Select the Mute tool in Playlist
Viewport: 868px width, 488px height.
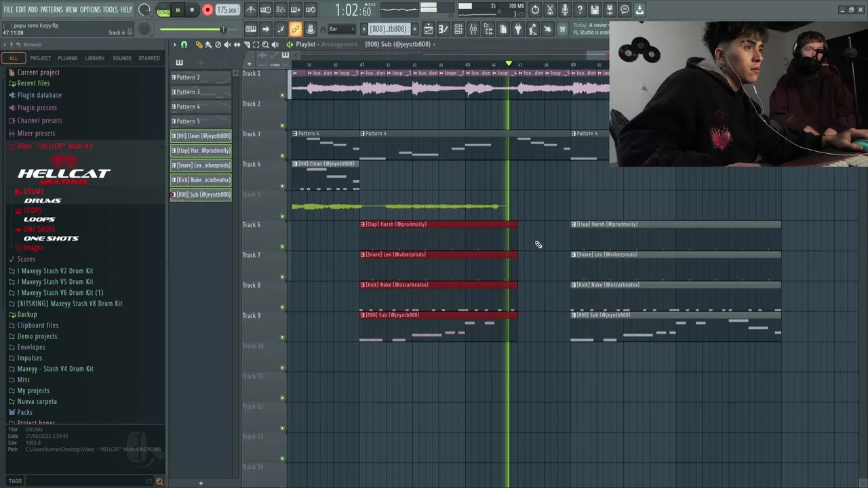click(x=227, y=44)
